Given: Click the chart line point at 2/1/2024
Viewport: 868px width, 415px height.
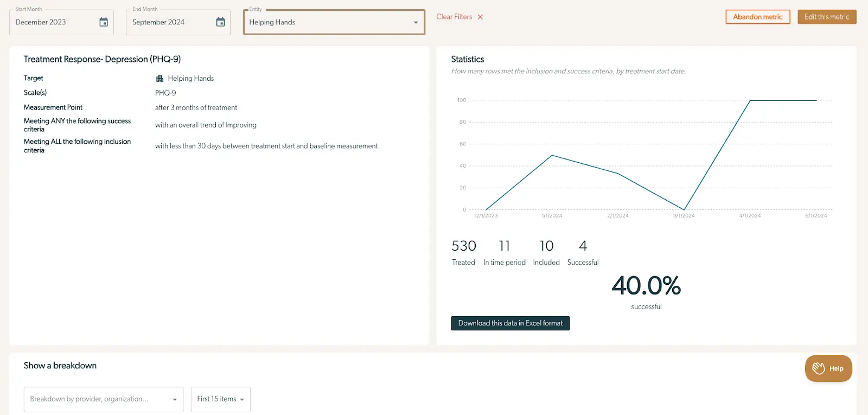Looking at the screenshot, I should click(618, 174).
